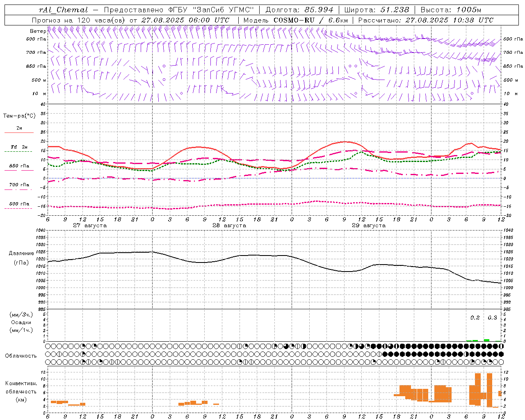The width and height of the screenshot is (525, 420).
Task: Click the '850 гПа' temperature legend entry
Action: [x=19, y=166]
